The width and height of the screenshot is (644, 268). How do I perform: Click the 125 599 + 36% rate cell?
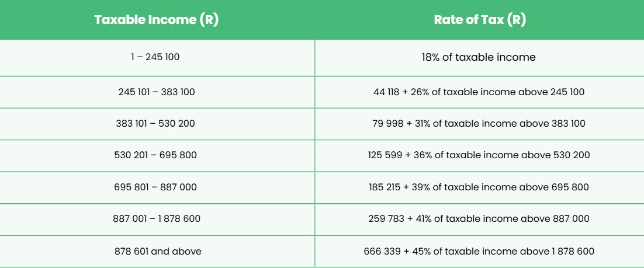coord(479,155)
